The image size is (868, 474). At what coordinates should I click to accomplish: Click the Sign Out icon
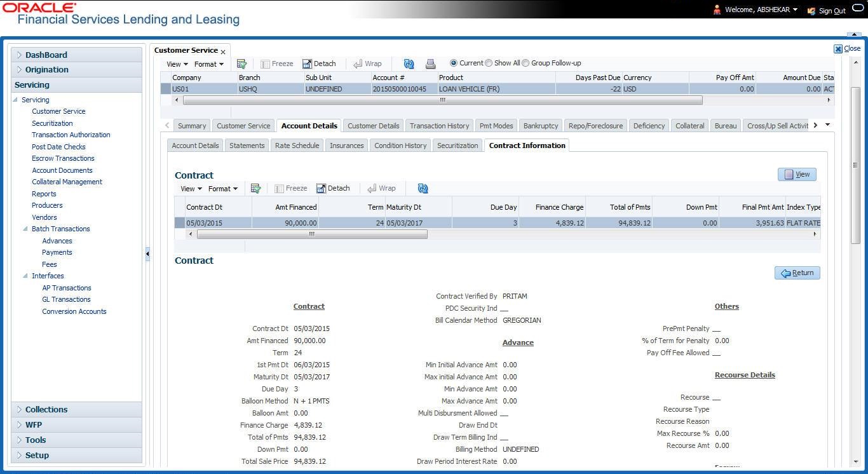click(811, 11)
